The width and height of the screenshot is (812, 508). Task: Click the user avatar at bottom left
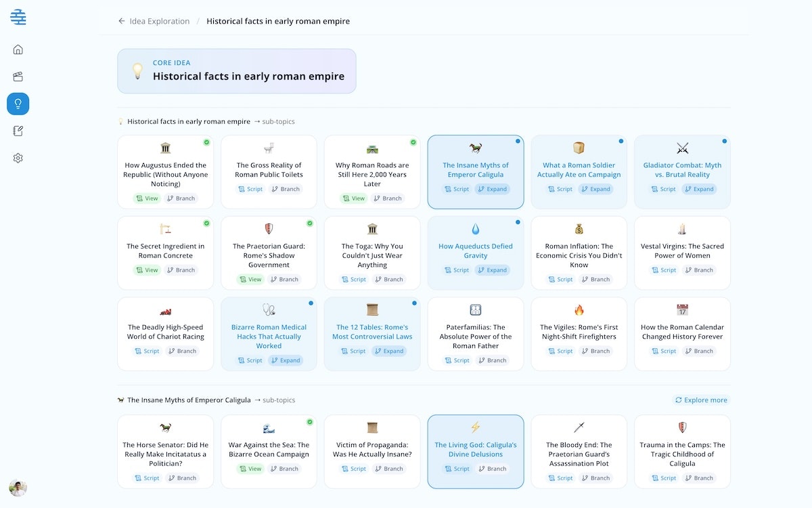click(18, 488)
